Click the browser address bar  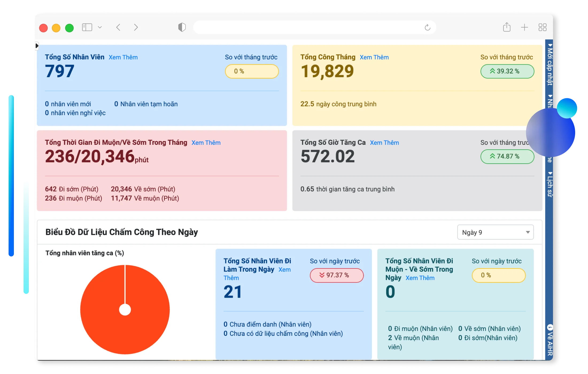point(315,27)
